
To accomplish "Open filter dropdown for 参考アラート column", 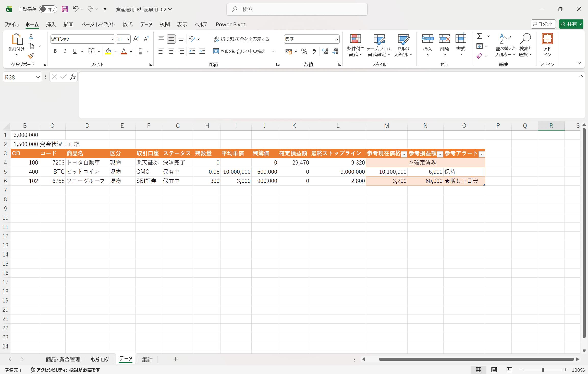I will coord(481,154).
